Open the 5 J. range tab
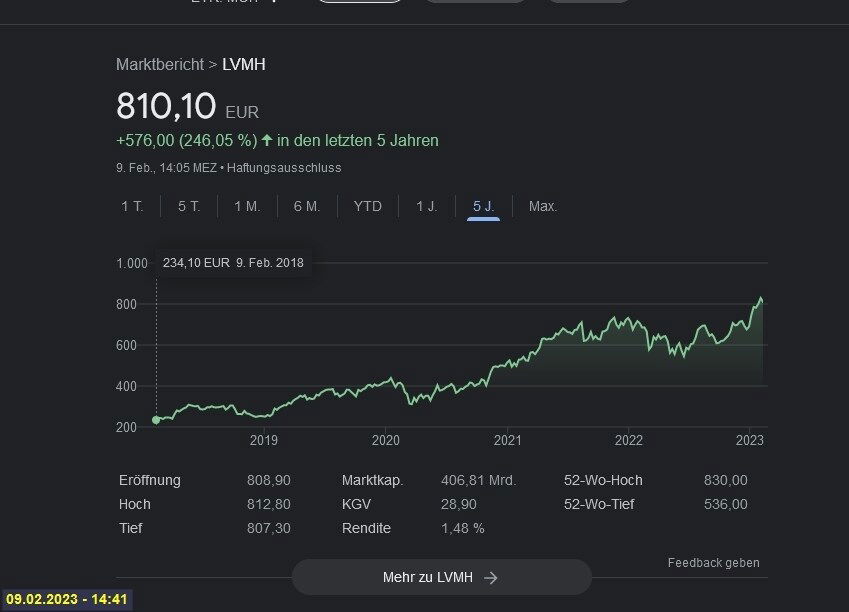Viewport: 849px width, 612px height. (x=484, y=206)
